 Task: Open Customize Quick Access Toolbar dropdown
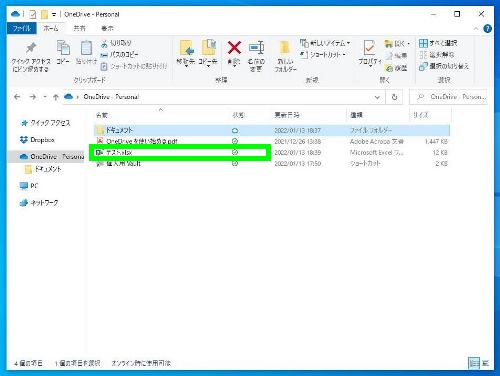54,14
